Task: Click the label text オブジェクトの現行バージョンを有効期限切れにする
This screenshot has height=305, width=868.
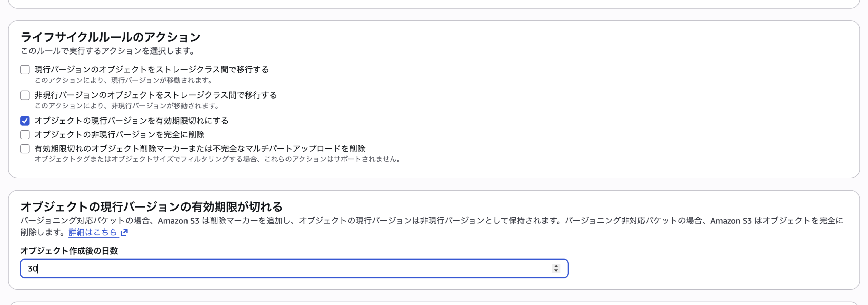Action: click(x=131, y=121)
